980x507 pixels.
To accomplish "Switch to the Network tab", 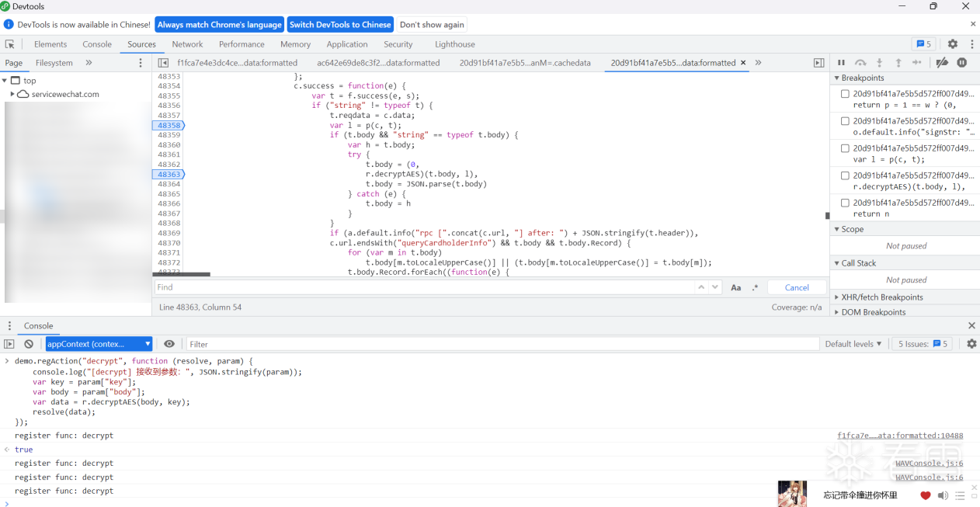I will tap(187, 44).
